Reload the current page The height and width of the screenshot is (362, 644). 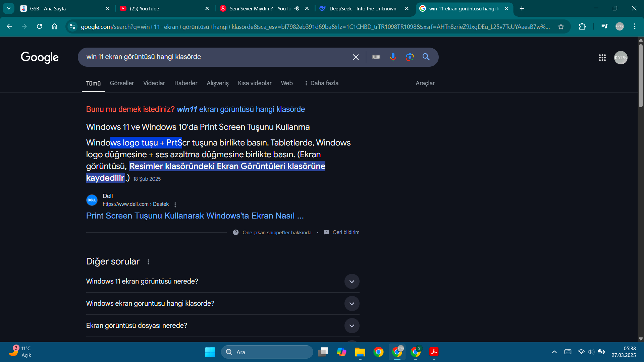point(39,26)
